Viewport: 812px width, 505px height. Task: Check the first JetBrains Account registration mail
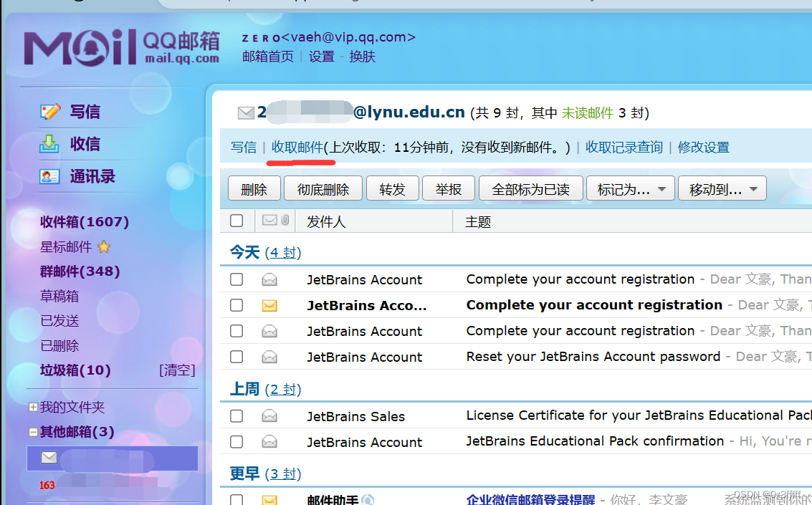(237, 279)
